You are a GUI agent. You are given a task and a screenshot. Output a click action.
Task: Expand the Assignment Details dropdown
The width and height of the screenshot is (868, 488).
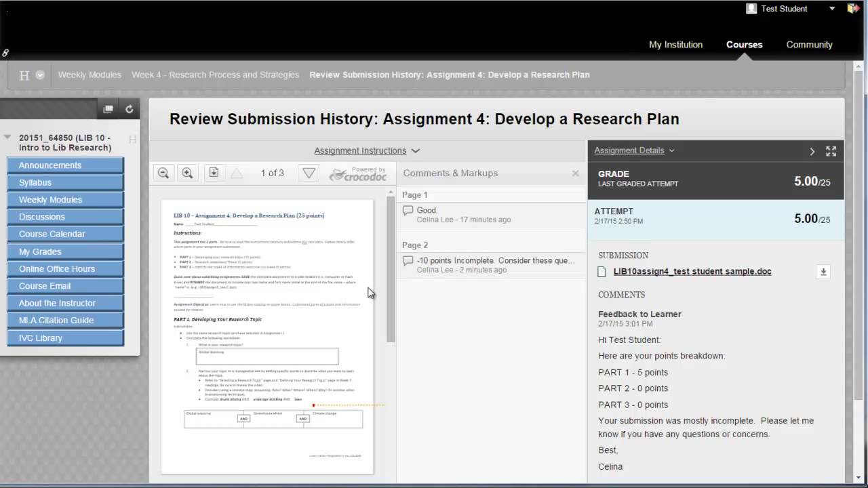point(634,150)
